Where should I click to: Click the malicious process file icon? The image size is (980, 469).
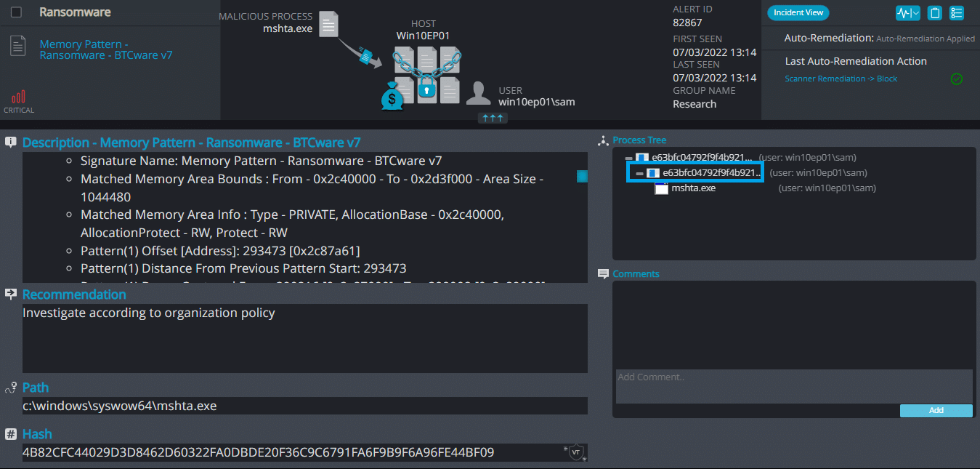pyautogui.click(x=329, y=24)
